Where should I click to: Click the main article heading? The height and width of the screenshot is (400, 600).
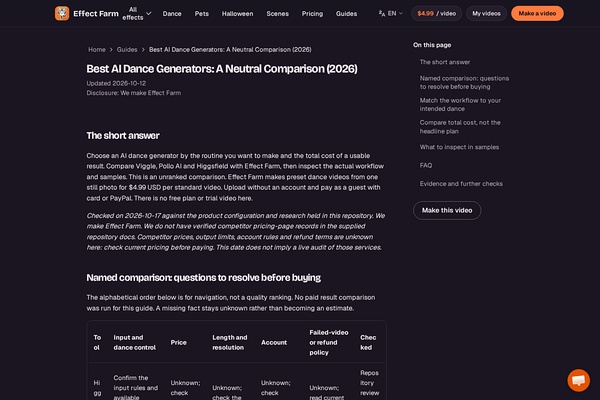tap(222, 69)
